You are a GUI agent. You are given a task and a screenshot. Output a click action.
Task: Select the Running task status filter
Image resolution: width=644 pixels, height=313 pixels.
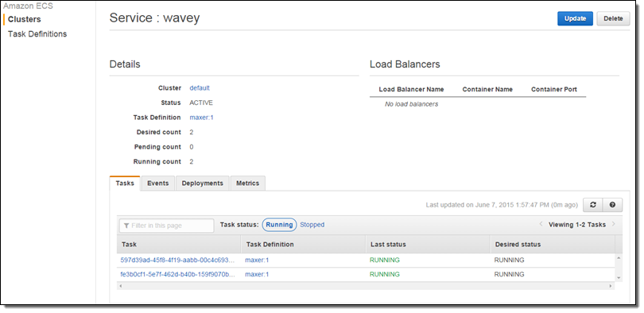(279, 225)
